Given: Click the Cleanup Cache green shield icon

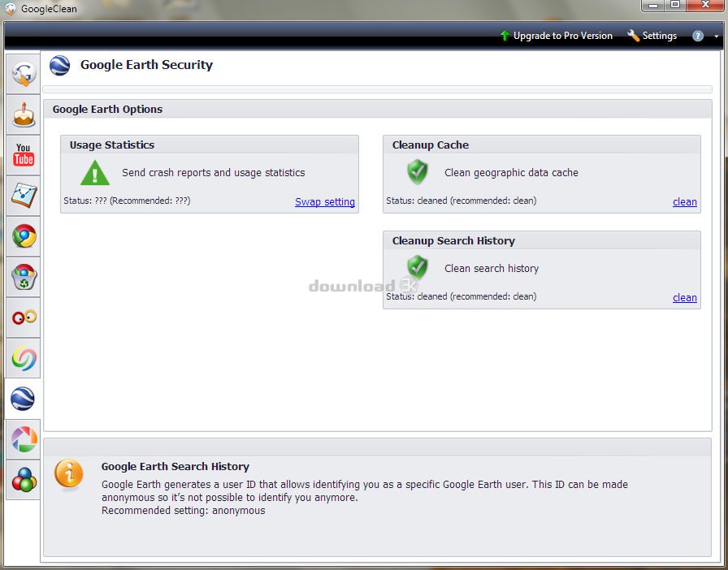Looking at the screenshot, I should pos(418,172).
